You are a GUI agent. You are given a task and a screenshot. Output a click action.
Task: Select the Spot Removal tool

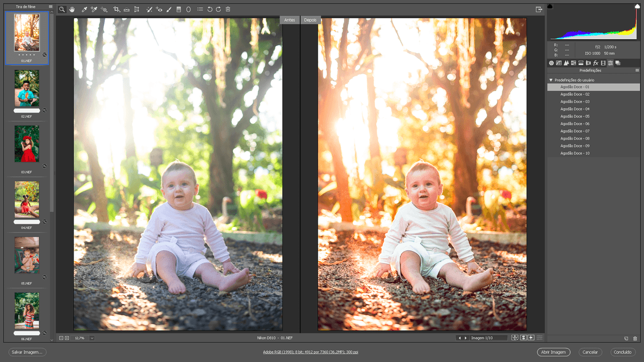click(149, 10)
